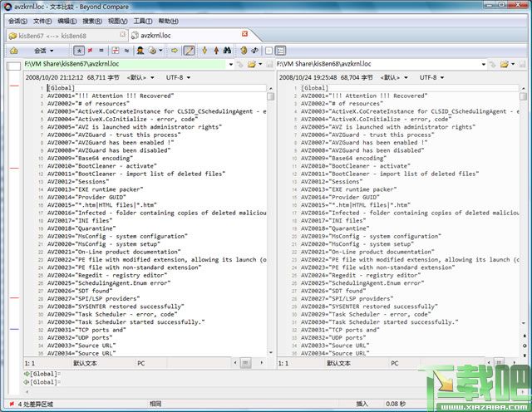Click left line AVZ0009="Base64 encoding"
Image resolution: width=532 pixels, height=412 pixels.
90,159
